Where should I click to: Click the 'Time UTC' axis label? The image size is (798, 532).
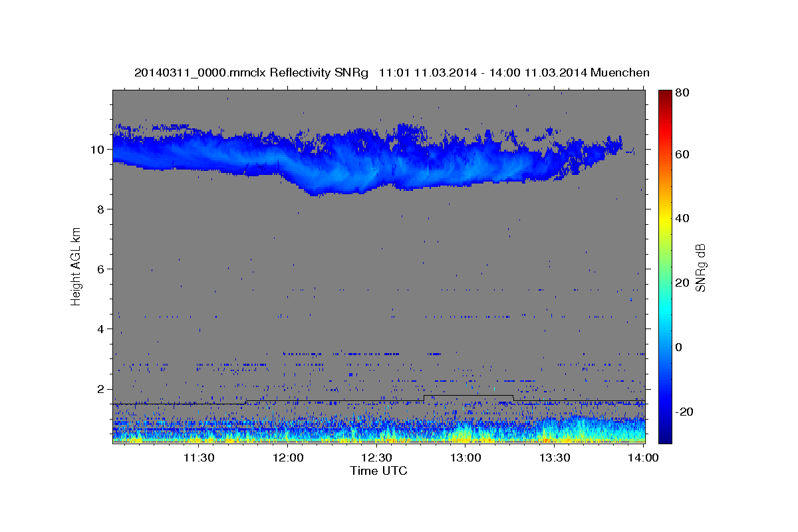coord(378,471)
